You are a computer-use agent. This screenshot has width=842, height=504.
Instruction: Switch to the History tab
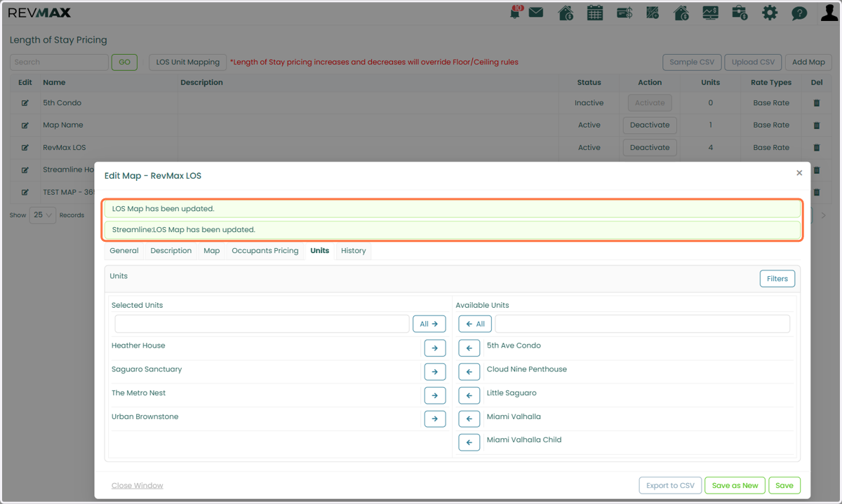point(354,251)
